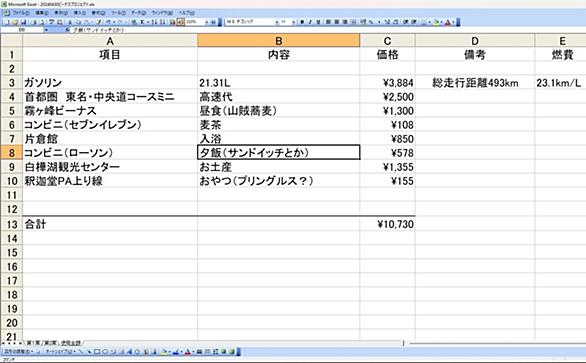Toggle Italic formatting
The height and width of the screenshot is (363, 586).
(311, 22)
